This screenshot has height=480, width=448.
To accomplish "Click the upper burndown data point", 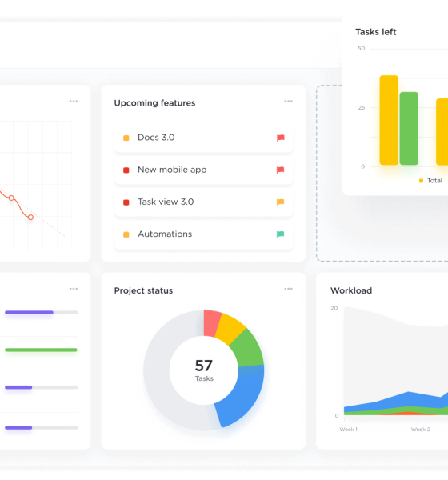I will pos(11,198).
